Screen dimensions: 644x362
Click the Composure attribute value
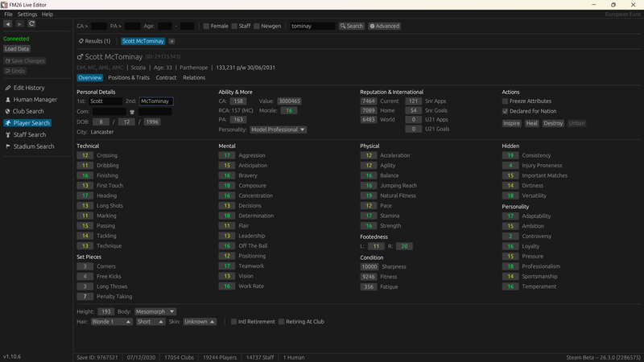(x=227, y=186)
